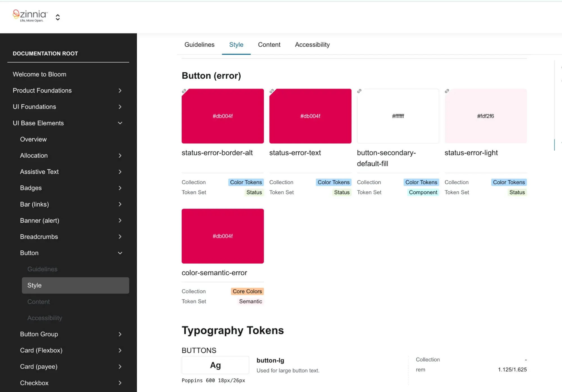This screenshot has width=562, height=392.
Task: Click the BUTTONS subsection label
Action: [x=199, y=350]
